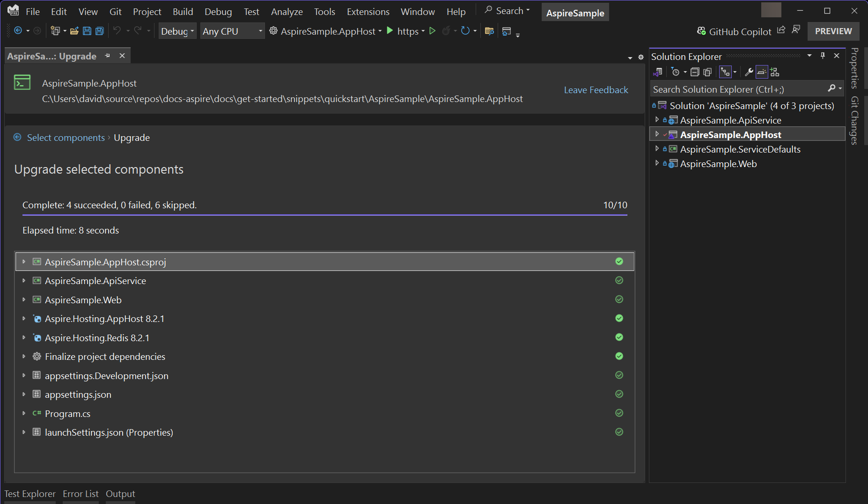
Task: Click the Upgrade document gear settings icon
Action: coord(641,57)
